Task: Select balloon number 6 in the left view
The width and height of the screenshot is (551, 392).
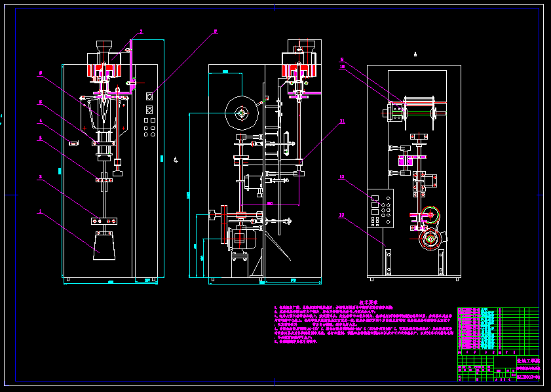Action: coord(41,73)
